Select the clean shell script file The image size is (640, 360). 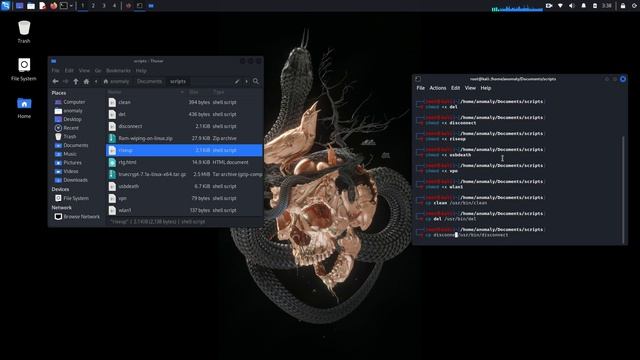pos(184,102)
